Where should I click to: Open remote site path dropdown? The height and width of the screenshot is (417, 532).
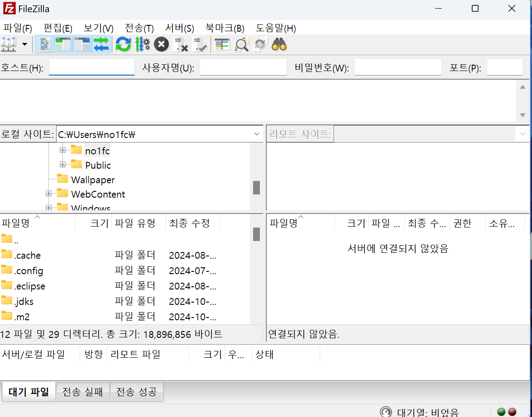(x=523, y=134)
